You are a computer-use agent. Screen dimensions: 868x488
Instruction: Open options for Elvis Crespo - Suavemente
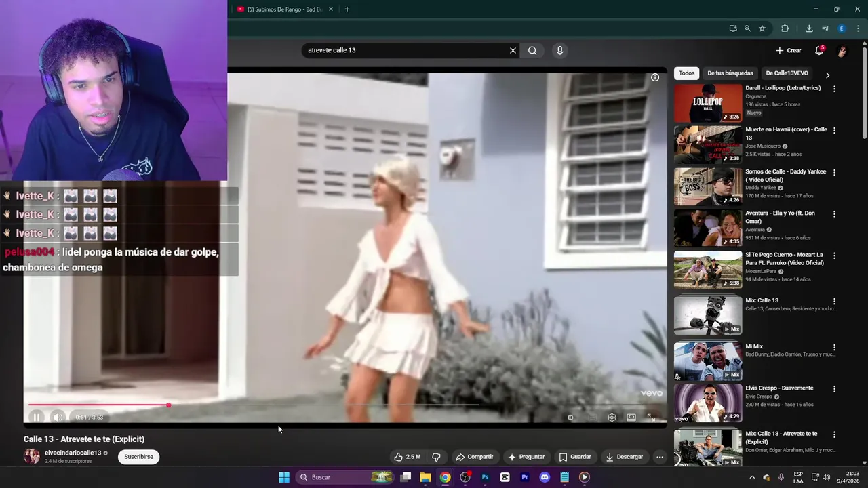pos(834,390)
